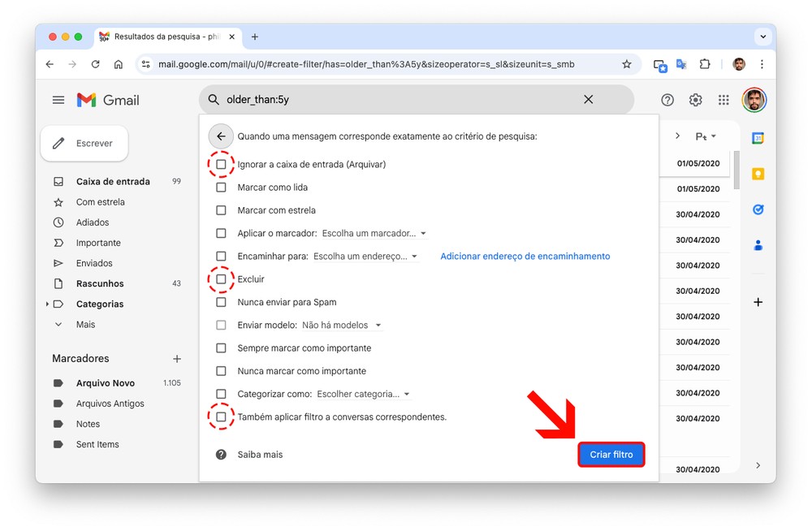The height and width of the screenshot is (531, 812).
Task: Open the Chrome profile avatar in toolbar
Action: 739,64
